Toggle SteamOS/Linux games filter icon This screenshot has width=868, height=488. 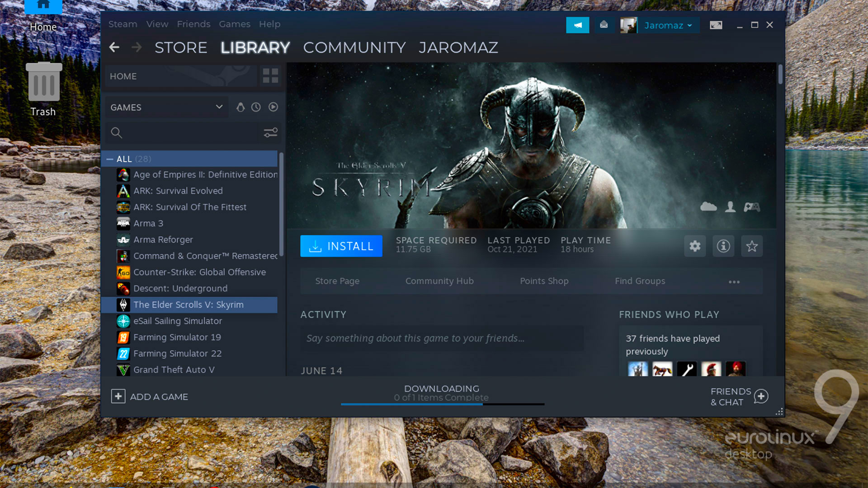[241, 107]
